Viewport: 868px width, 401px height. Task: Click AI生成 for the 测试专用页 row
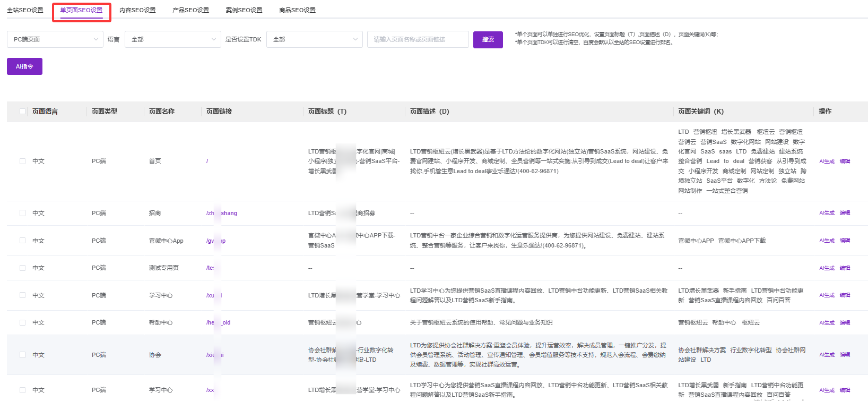(x=827, y=268)
